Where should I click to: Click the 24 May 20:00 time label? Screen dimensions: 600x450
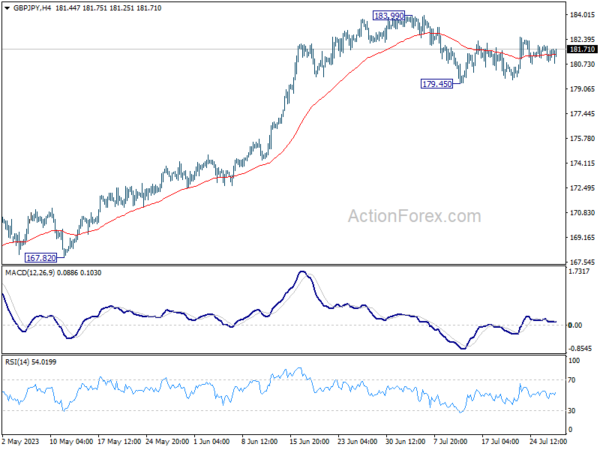click(167, 442)
